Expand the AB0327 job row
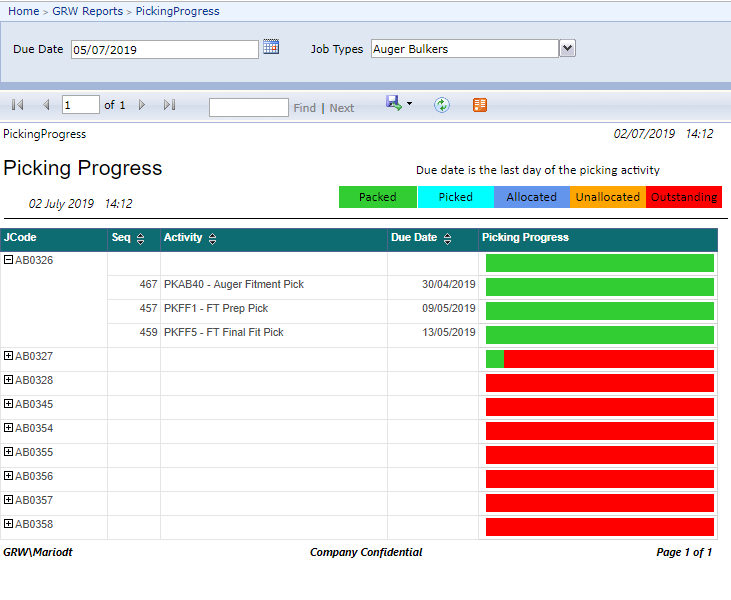The width and height of the screenshot is (731, 600). tap(9, 356)
